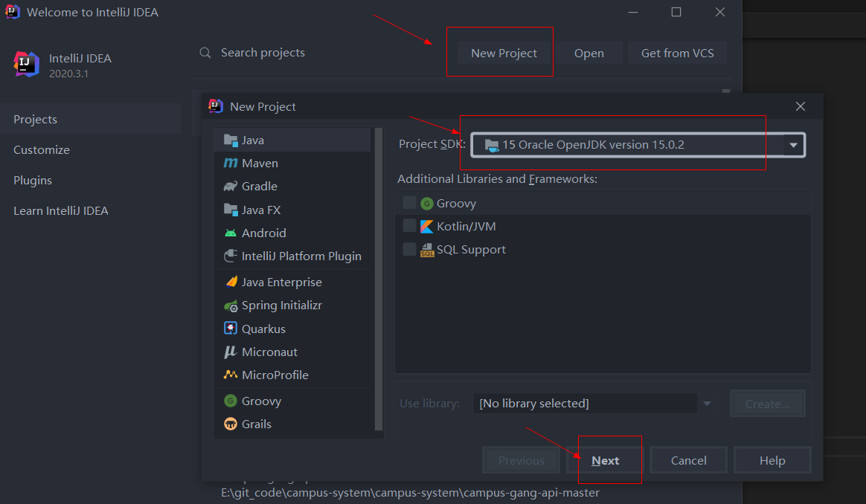Click the Create... library button
The image size is (866, 504).
767,404
